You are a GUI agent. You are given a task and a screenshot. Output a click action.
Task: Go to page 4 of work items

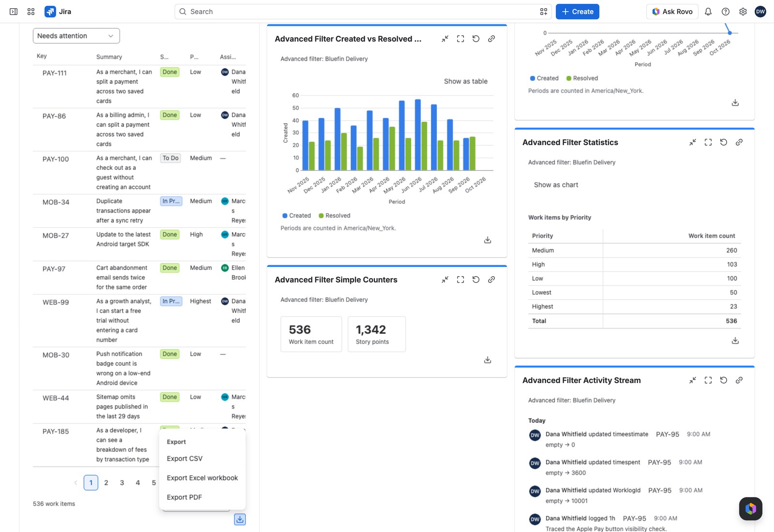coord(138,483)
